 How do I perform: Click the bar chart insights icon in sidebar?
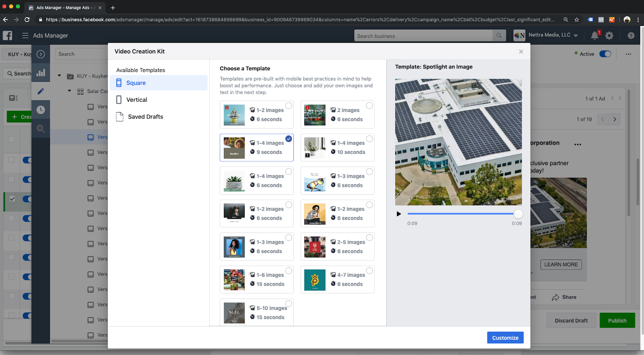41,73
